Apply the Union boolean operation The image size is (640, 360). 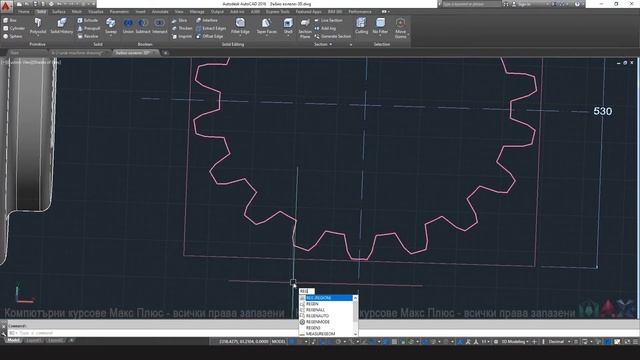128,26
